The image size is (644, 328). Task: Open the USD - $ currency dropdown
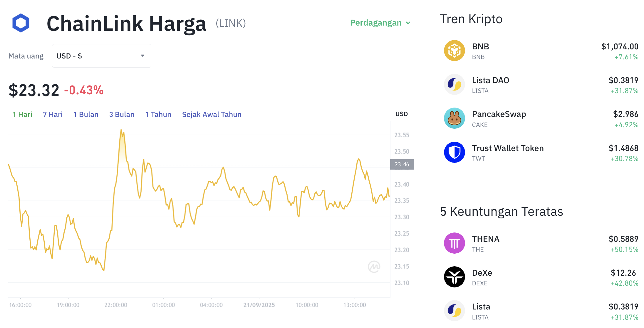[101, 56]
